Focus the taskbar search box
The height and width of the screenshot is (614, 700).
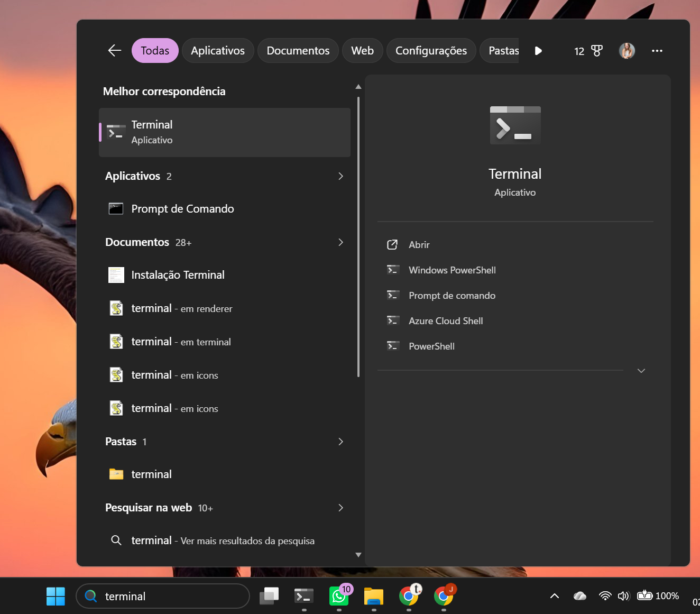click(x=163, y=597)
